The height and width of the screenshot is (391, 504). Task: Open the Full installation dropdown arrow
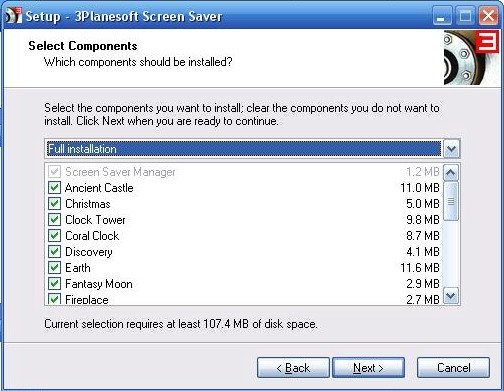451,149
